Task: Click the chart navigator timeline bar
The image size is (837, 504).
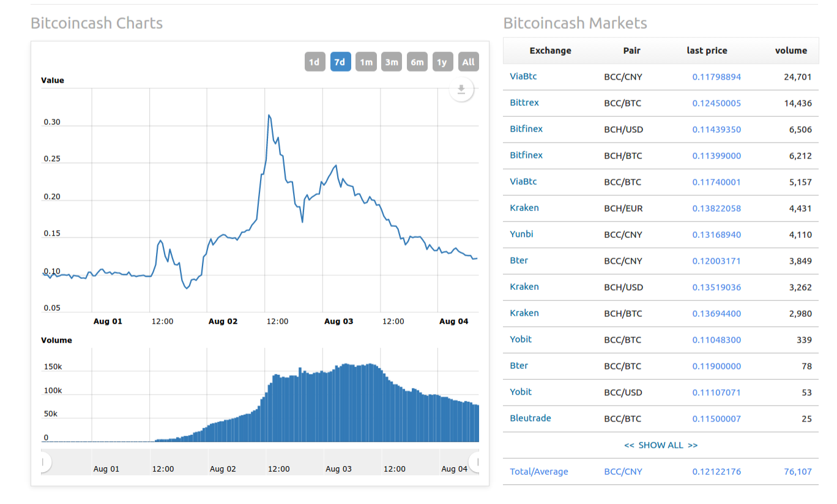Action: (x=260, y=462)
